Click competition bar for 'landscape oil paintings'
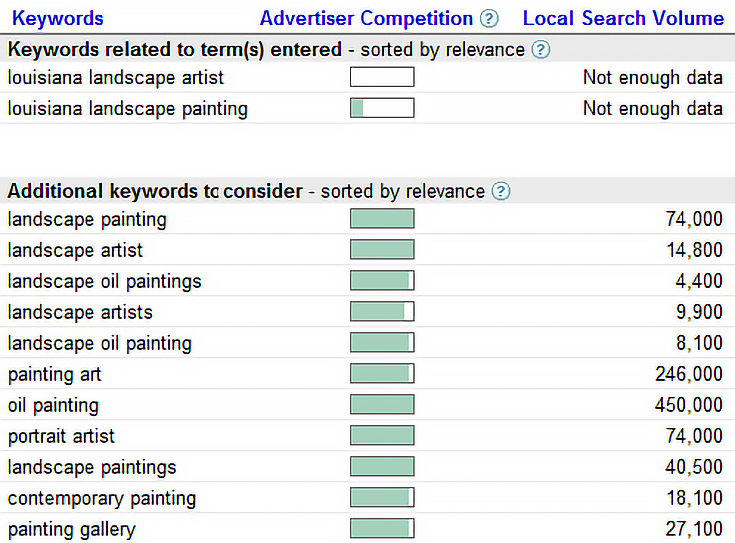 tap(382, 280)
